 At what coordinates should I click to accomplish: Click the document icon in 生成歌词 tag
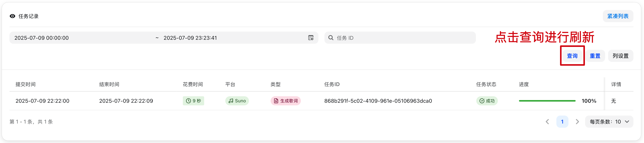pyautogui.click(x=276, y=101)
